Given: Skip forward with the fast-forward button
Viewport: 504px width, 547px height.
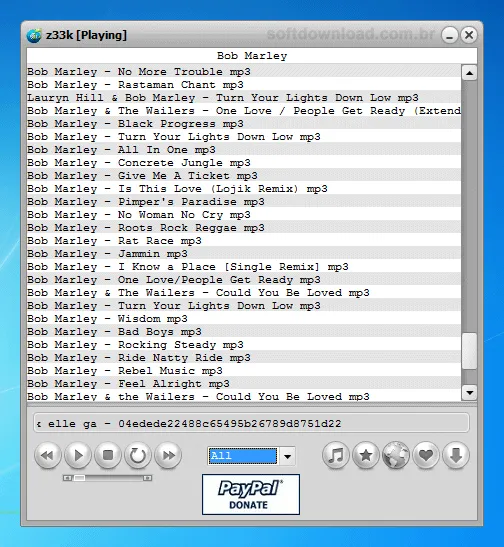Looking at the screenshot, I should point(168,455).
